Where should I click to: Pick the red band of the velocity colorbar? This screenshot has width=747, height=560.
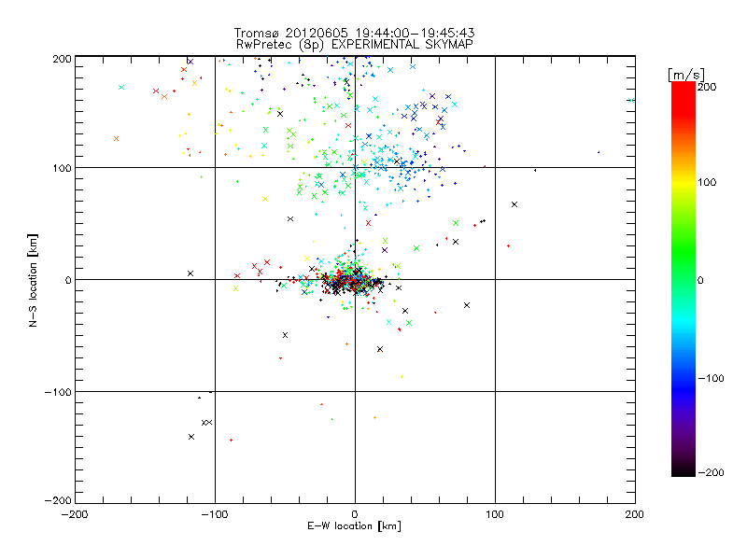pos(684,98)
